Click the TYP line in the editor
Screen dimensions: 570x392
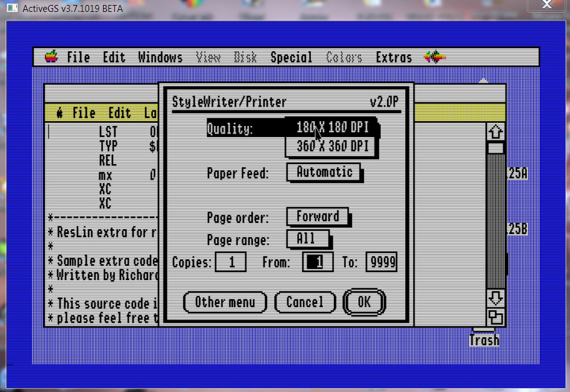tap(108, 146)
